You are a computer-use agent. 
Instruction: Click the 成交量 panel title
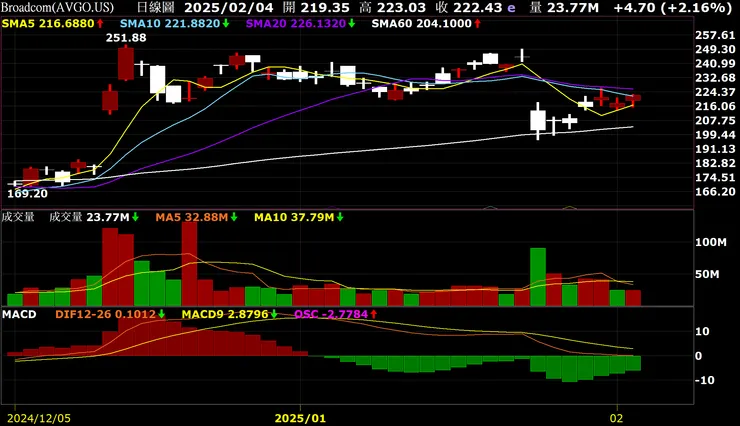(x=18, y=217)
